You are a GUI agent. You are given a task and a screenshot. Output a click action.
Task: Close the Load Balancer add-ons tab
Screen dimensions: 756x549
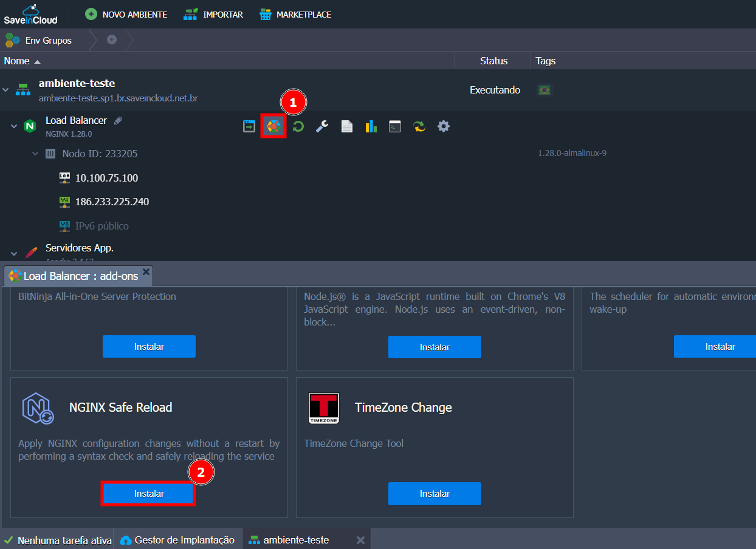[x=146, y=271]
